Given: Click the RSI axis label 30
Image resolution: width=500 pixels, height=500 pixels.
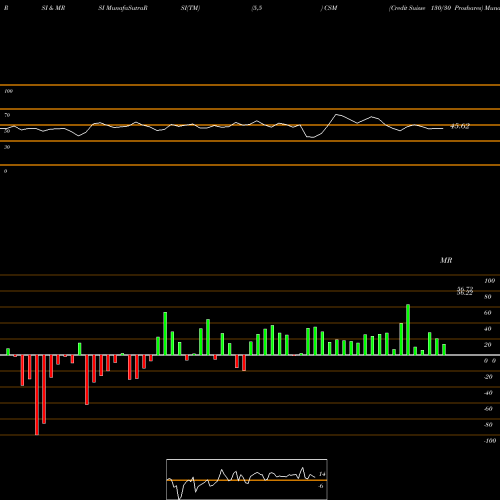Looking at the screenshot, I should 7,147.
